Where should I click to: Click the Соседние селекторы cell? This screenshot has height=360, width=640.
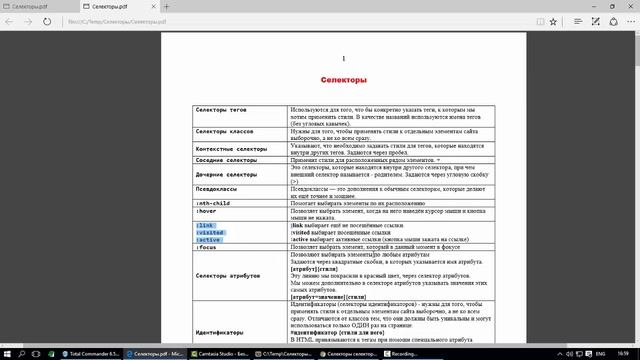tap(240, 160)
